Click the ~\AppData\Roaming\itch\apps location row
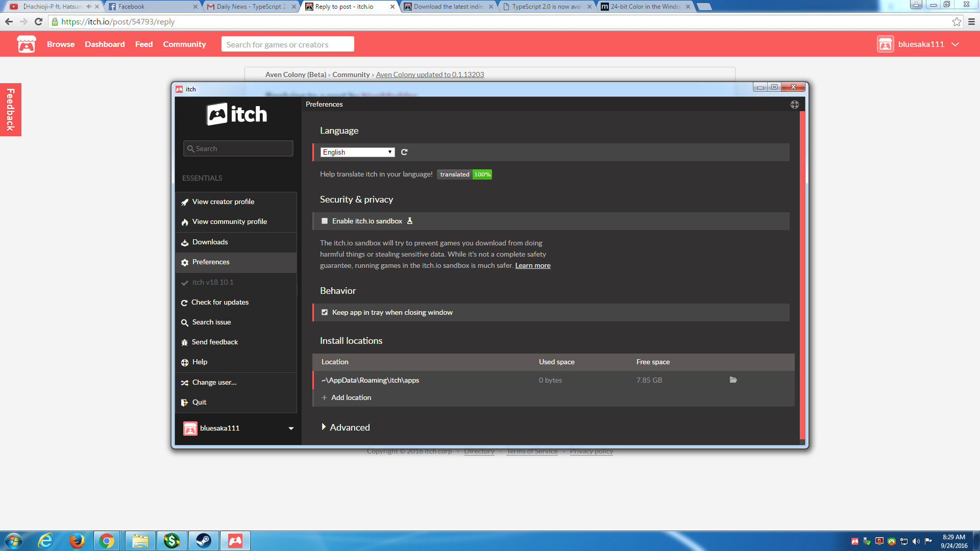The height and width of the screenshot is (551, 980). 553,380
